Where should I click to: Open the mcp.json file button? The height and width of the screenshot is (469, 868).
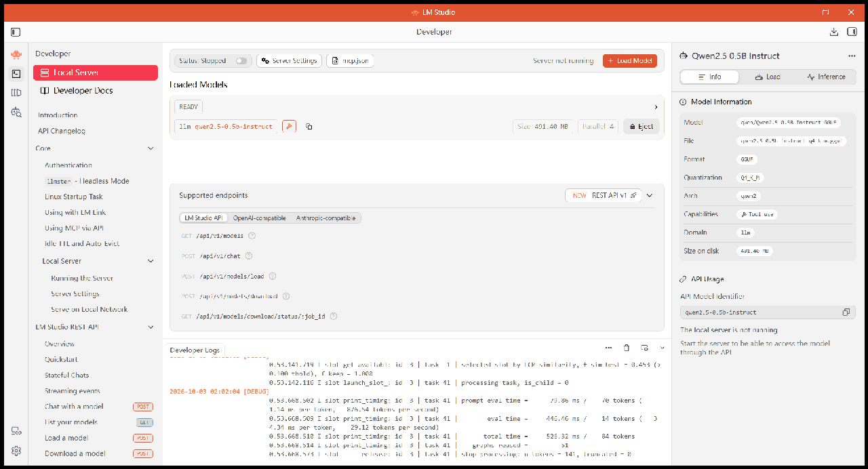(x=350, y=61)
